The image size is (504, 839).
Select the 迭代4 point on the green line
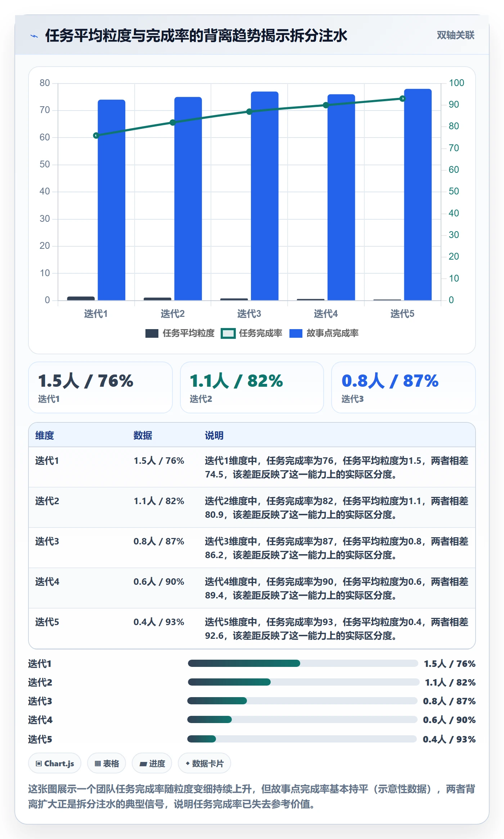tap(326, 105)
